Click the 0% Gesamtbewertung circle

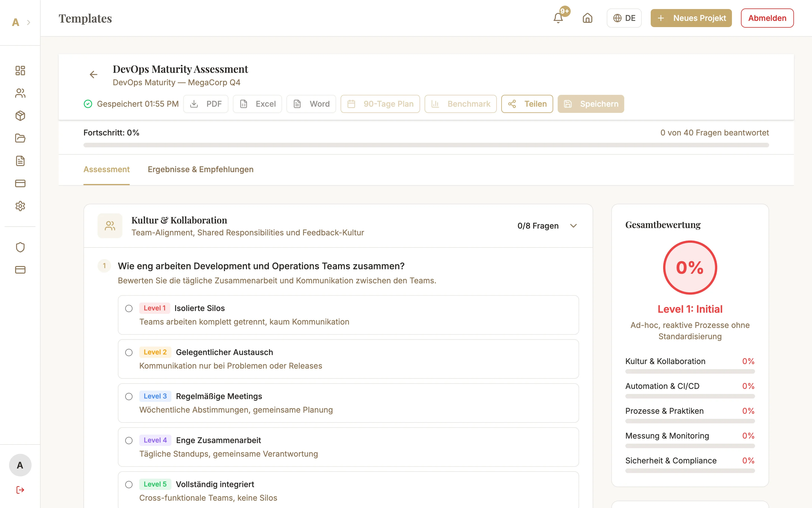click(x=690, y=268)
